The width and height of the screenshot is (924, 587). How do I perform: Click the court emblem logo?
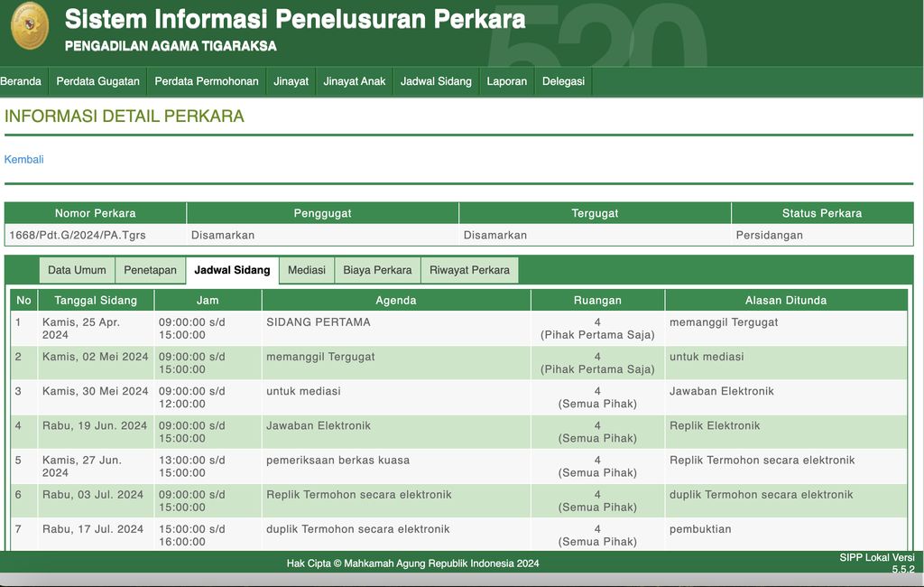point(30,25)
